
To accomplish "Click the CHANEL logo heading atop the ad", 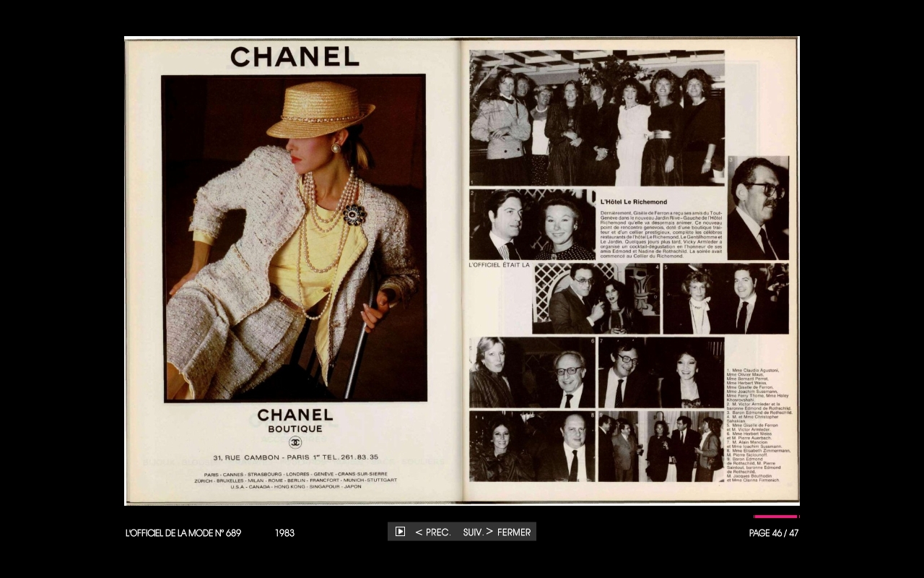I will tap(295, 57).
